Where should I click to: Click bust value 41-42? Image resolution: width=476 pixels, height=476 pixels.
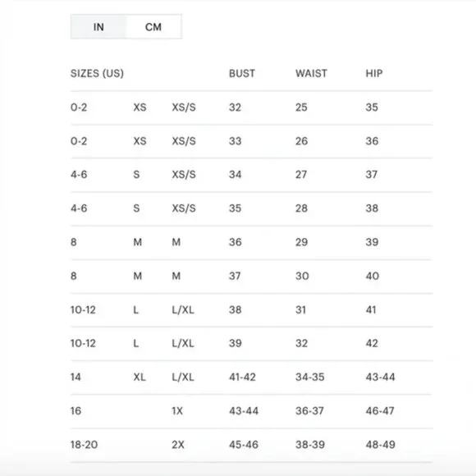(x=242, y=377)
